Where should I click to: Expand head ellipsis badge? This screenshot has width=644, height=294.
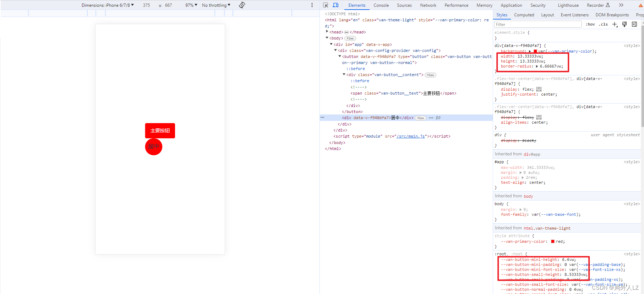pos(346,32)
